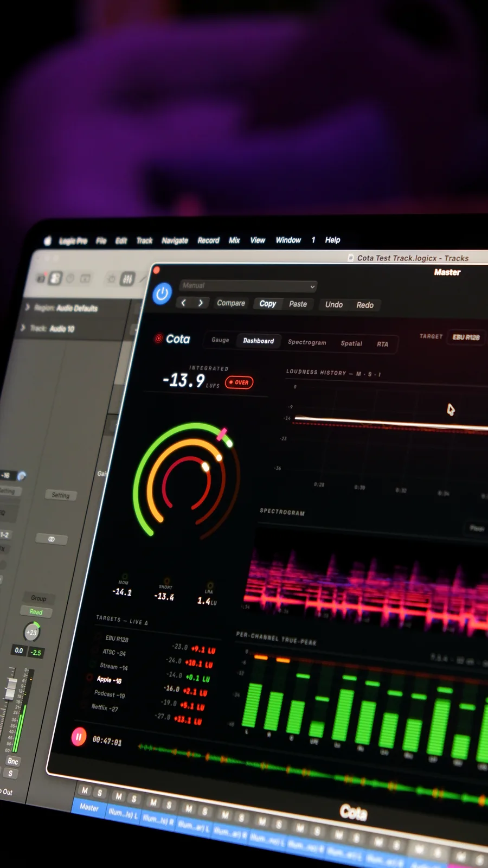Click the Mixer icon in Logic toolbar

click(x=127, y=279)
